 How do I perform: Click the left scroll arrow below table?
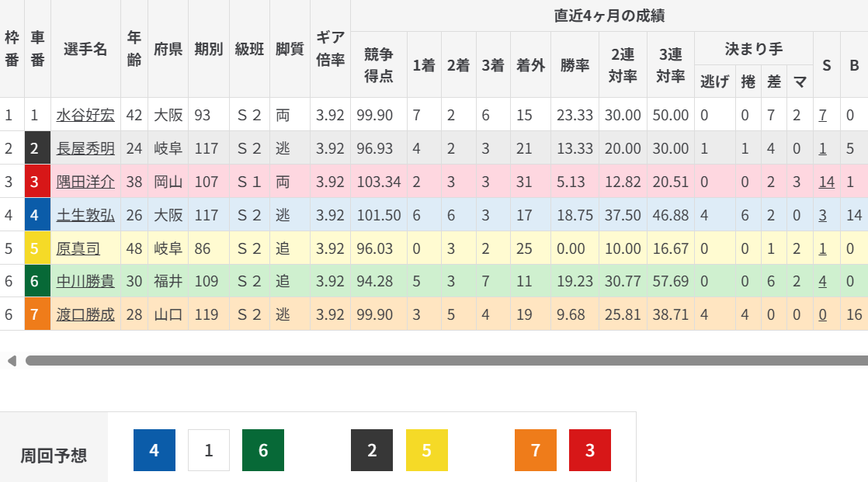pos(11,361)
